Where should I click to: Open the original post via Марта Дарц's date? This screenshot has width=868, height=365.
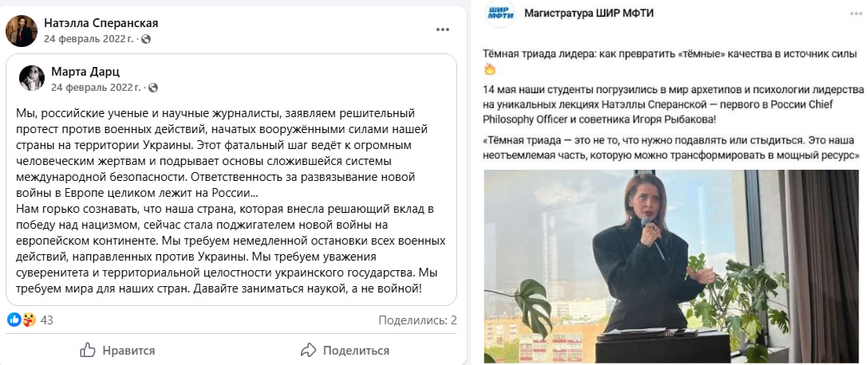(97, 87)
